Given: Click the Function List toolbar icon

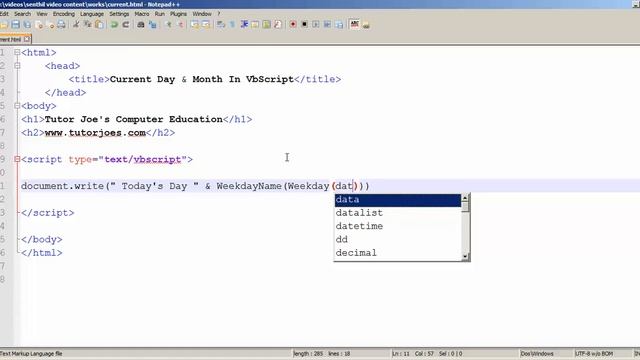Looking at the screenshot, I should 278,24.
